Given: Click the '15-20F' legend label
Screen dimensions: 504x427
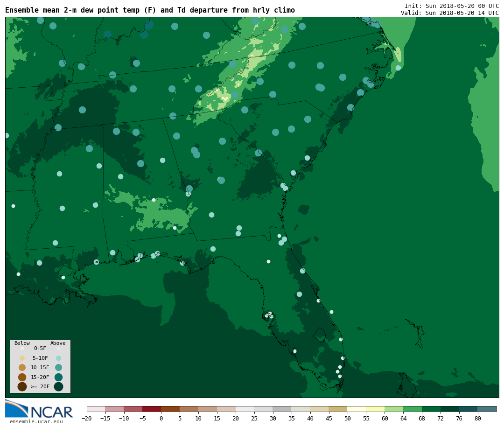Looking at the screenshot, I should pos(40,377).
